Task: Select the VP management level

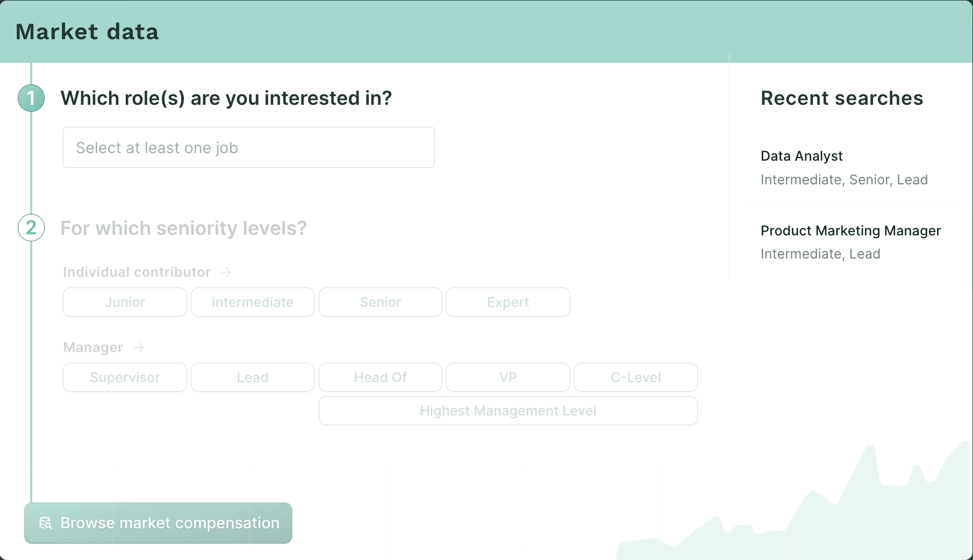Action: [507, 377]
